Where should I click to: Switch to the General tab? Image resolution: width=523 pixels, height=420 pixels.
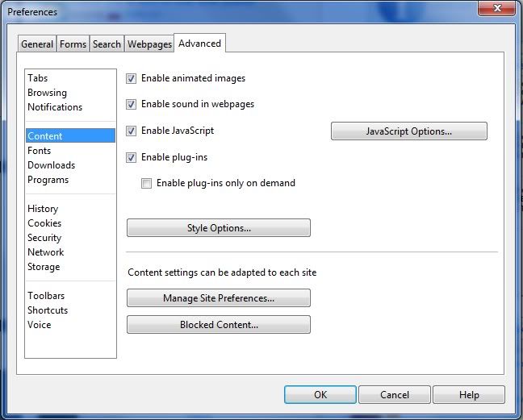point(37,44)
